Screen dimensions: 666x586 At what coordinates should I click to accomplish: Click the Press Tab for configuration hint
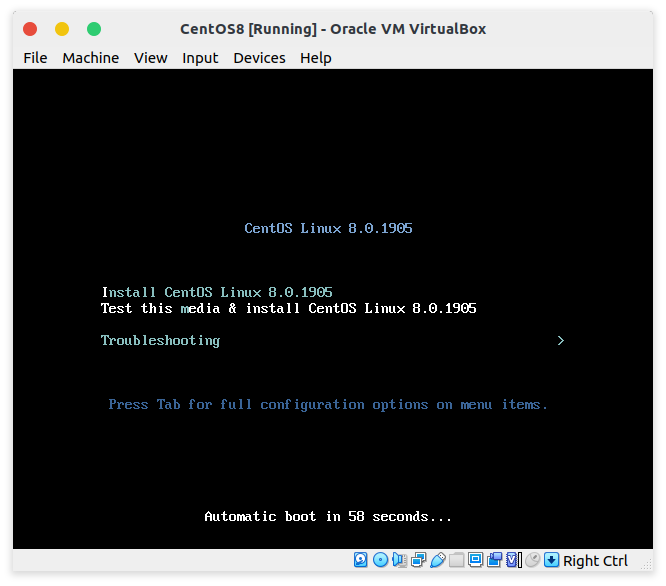point(328,405)
